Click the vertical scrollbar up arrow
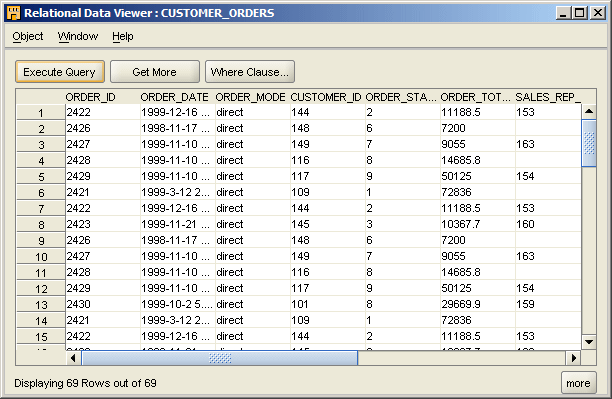The image size is (612, 399). pyautogui.click(x=589, y=112)
